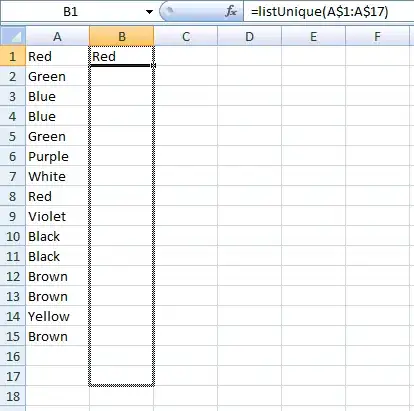Viewport: 414px width, 411px height.
Task: Select row 6 header
Action: tap(13, 156)
